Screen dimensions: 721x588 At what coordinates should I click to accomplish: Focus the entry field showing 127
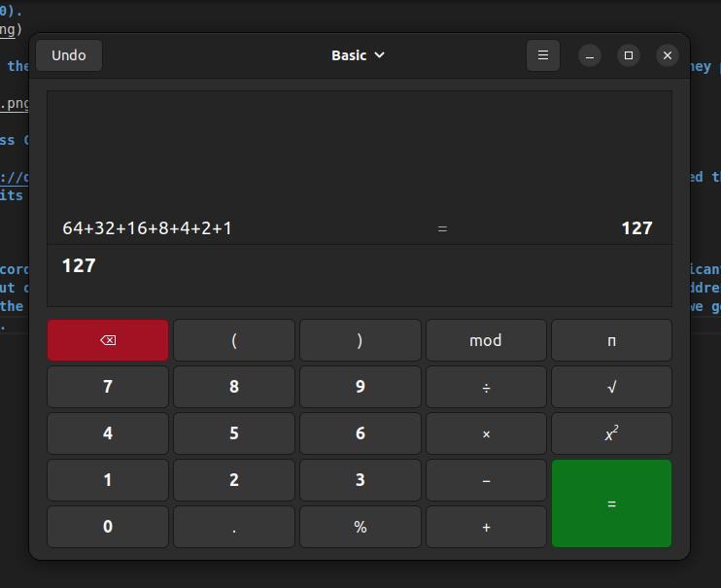tap(360, 275)
